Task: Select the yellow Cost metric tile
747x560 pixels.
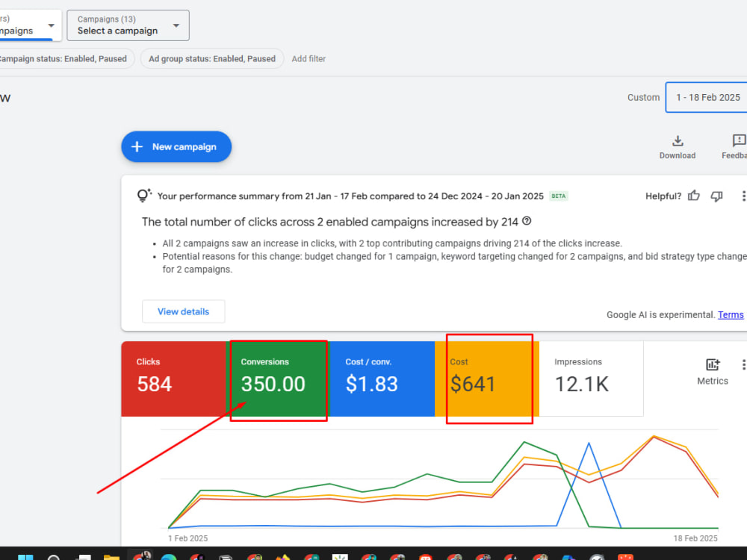Action: coord(487,379)
